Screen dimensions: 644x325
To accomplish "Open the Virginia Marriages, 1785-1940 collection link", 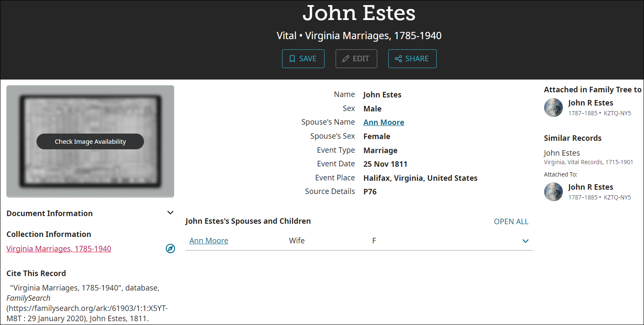I will click(58, 248).
